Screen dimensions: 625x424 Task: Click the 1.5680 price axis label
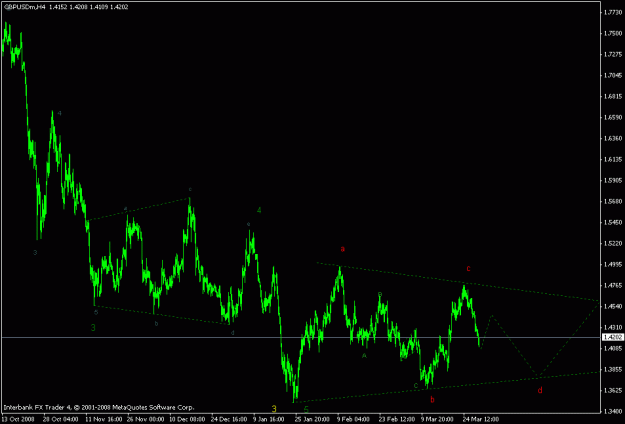(x=612, y=201)
